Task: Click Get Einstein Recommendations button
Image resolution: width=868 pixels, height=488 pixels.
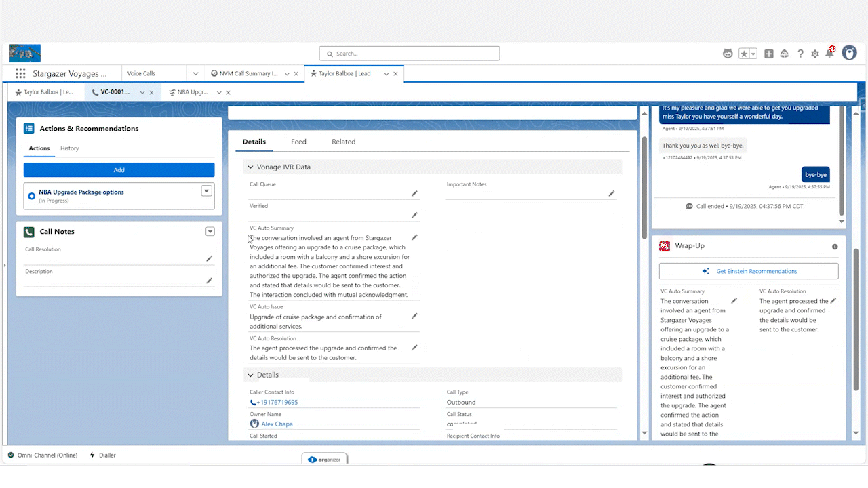Action: pos(749,271)
